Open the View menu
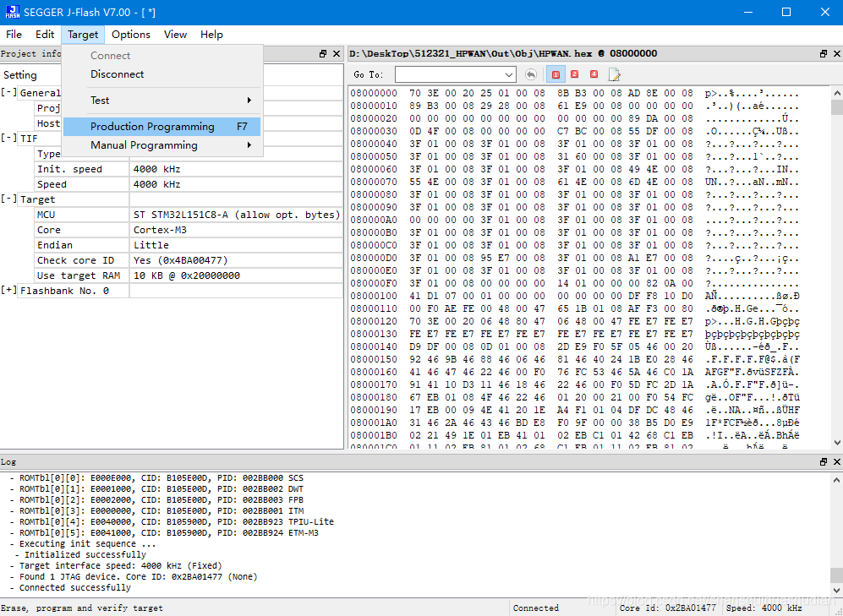The image size is (843, 616). point(175,35)
